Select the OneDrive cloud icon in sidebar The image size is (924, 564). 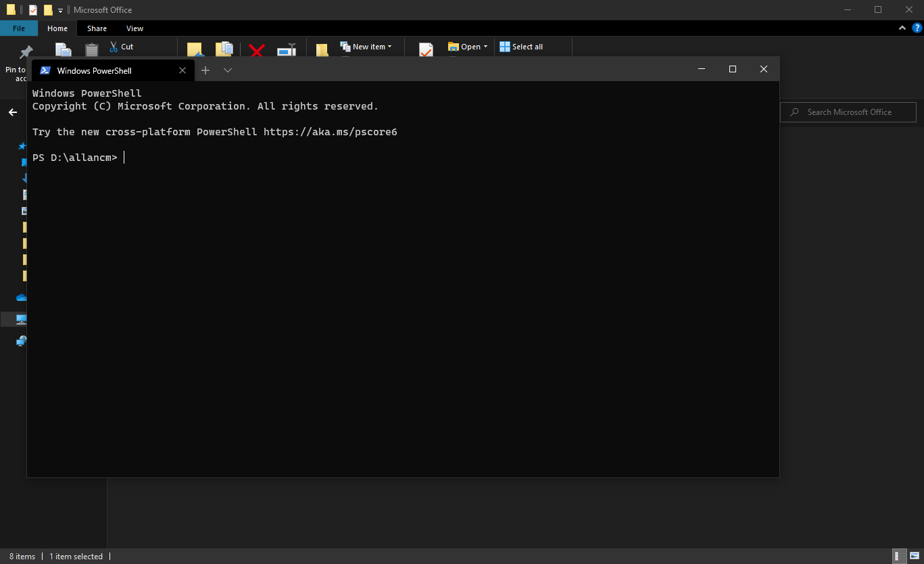(x=22, y=297)
